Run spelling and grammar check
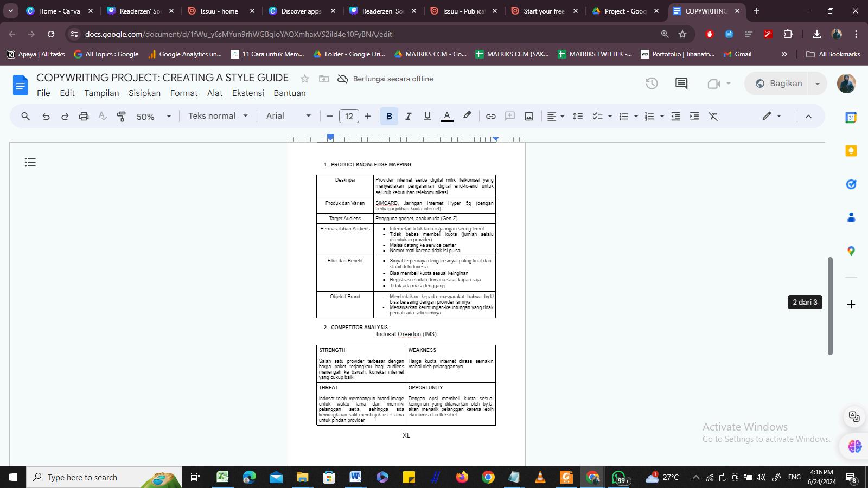 pyautogui.click(x=103, y=116)
